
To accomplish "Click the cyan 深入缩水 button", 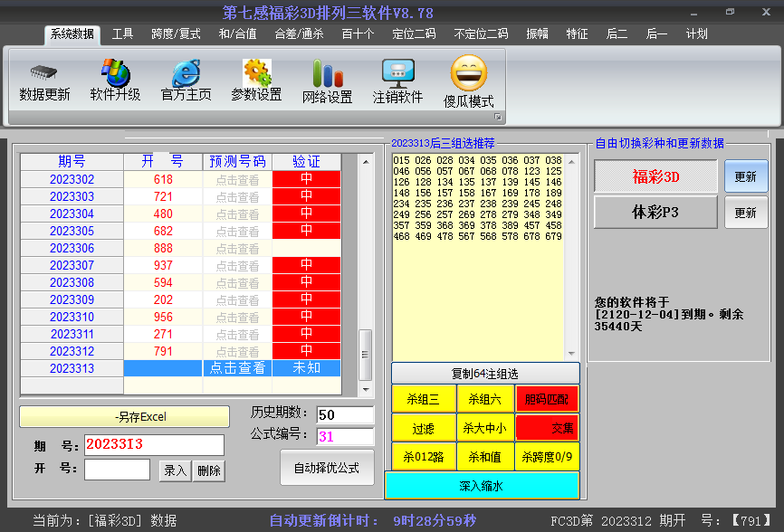I will coord(482,486).
